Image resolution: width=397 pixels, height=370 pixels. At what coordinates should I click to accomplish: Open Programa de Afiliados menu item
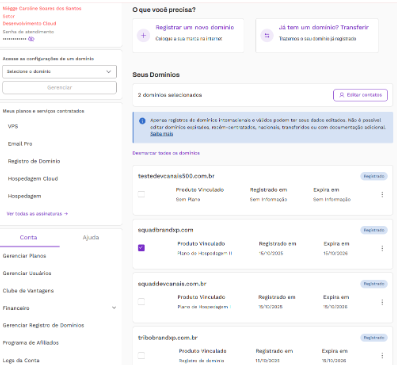(31, 343)
